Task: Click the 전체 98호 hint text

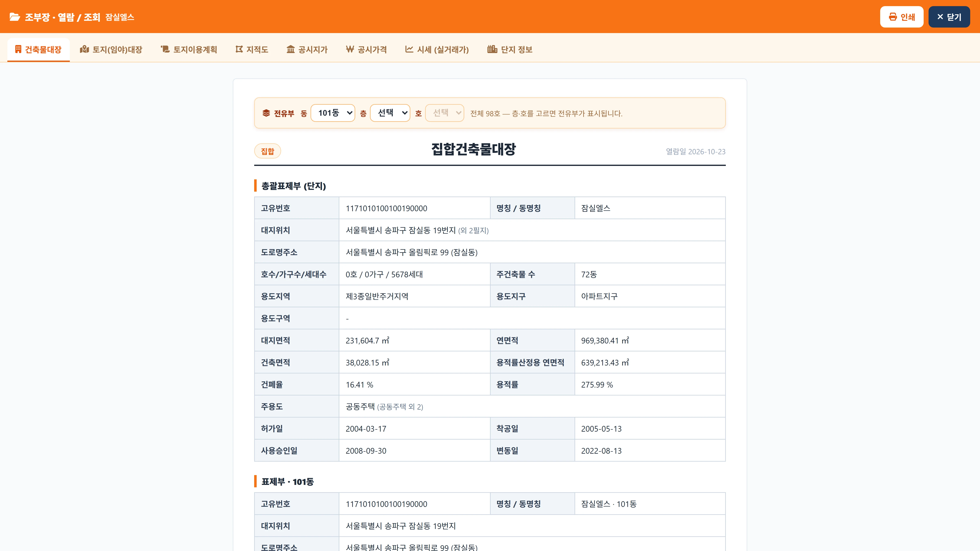Action: tap(546, 113)
